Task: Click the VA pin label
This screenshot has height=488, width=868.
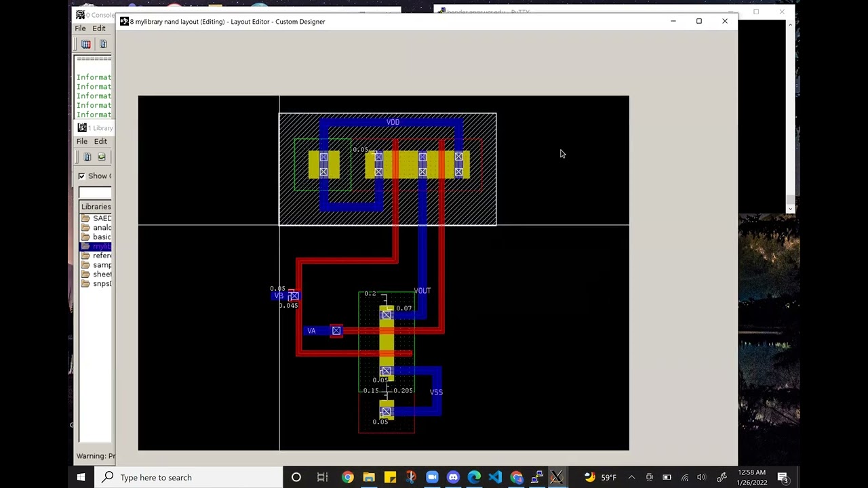Action: [x=311, y=331]
